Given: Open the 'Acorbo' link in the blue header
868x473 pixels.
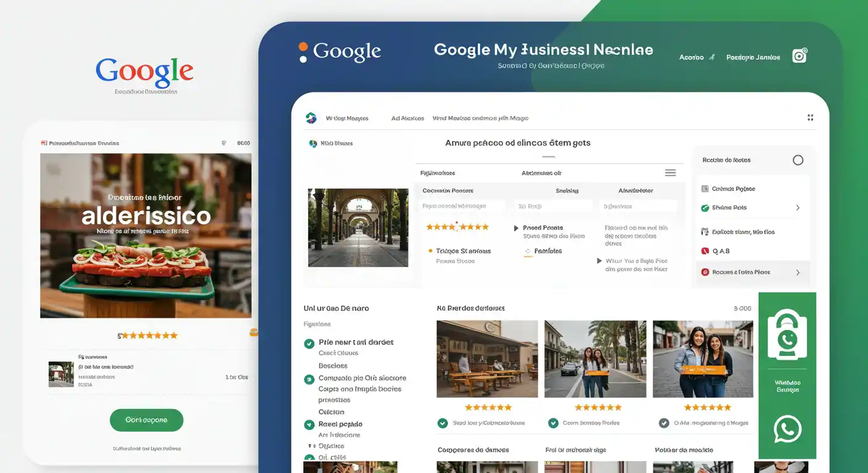Looking at the screenshot, I should (691, 57).
